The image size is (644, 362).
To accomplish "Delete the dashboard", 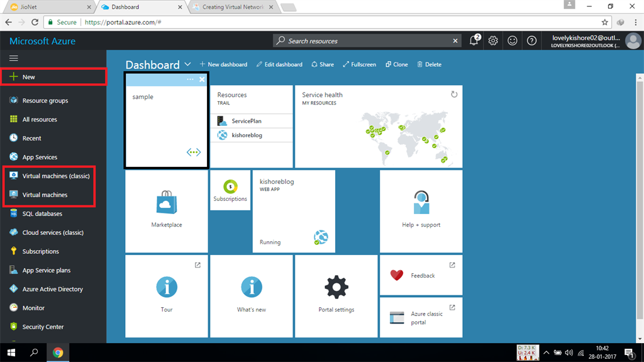I will [429, 65].
